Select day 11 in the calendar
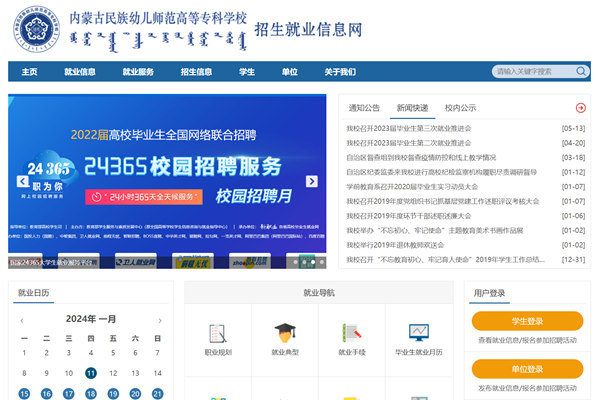 coord(91,372)
